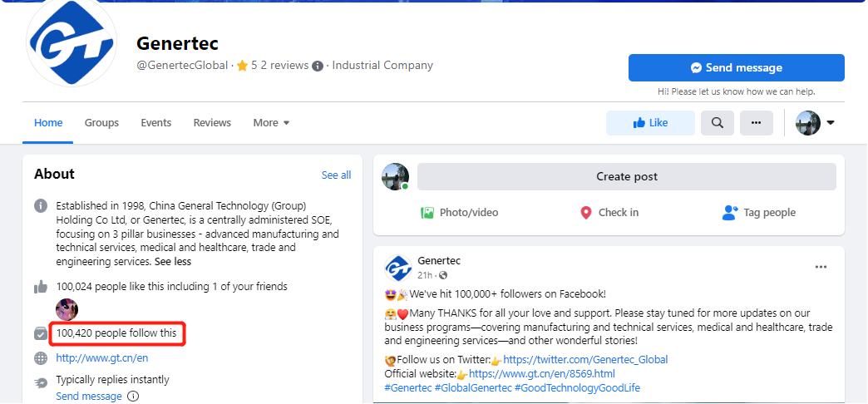Image resolution: width=868 pixels, height=404 pixels.
Task: Open the profile switcher dropdown arrow
Action: [x=830, y=123]
